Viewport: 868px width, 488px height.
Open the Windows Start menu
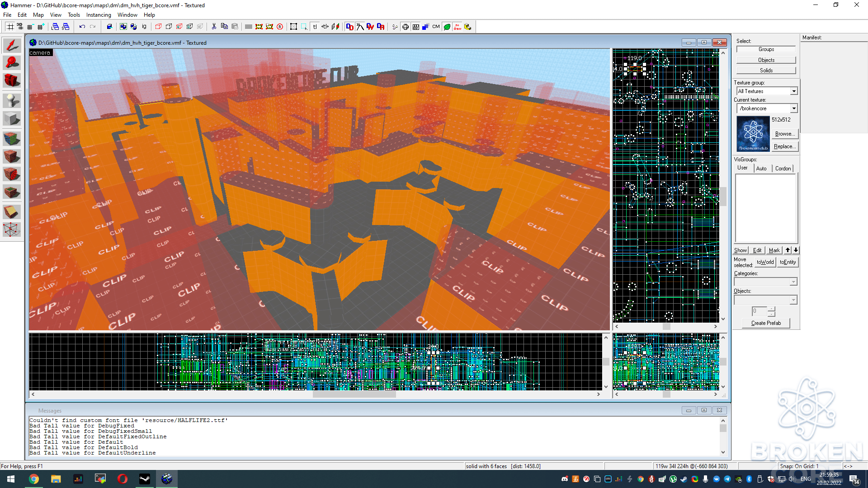tap(11, 479)
